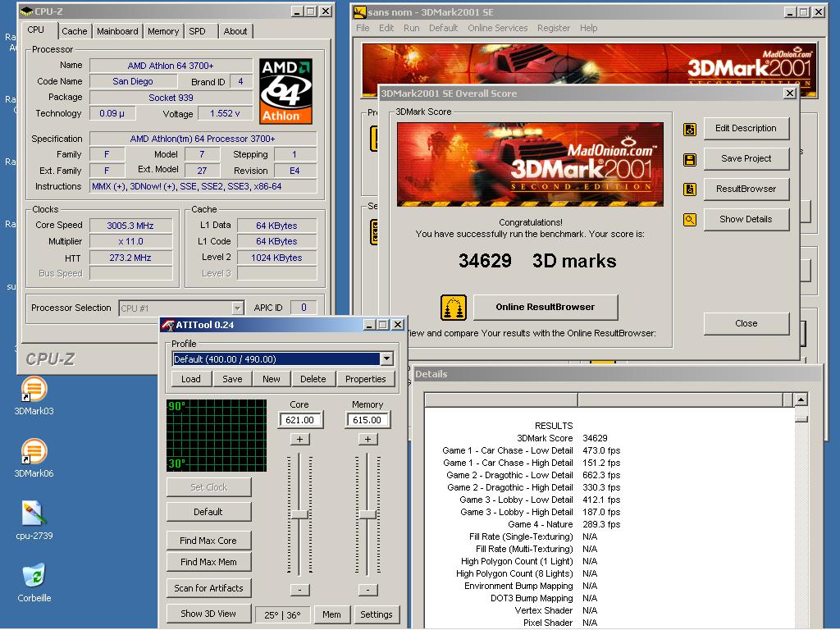The height and width of the screenshot is (630, 840).
Task: Select the CPU tab in CPU-Z
Action: click(x=36, y=30)
